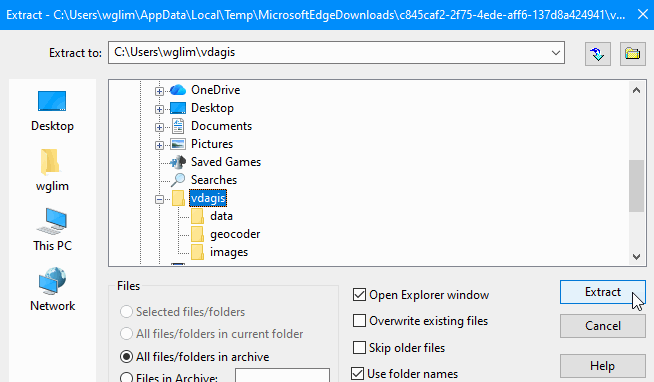Click the Extract button
Screen dimensions: 654x382
click(603, 292)
